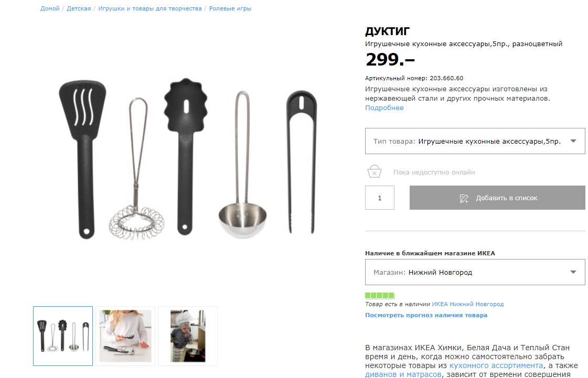The height and width of the screenshot is (378, 588).
Task: Open Игрушки и товары для творчества breadcrumb
Action: [150, 8]
